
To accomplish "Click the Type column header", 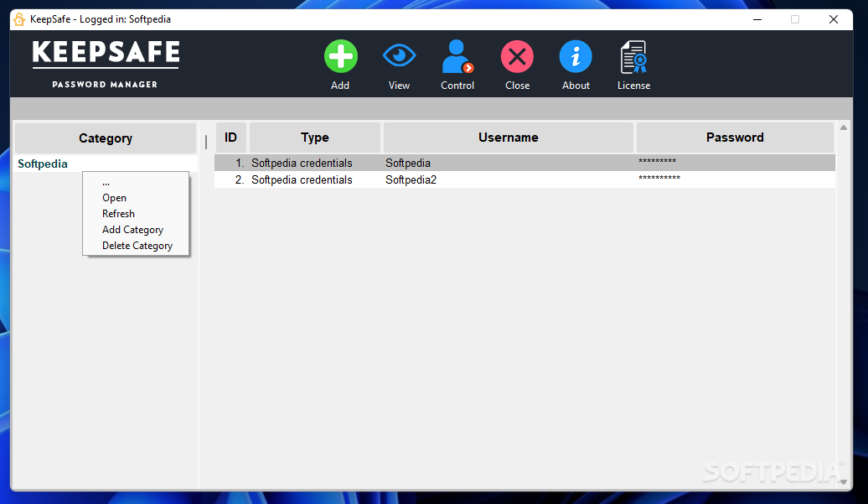I will (315, 138).
